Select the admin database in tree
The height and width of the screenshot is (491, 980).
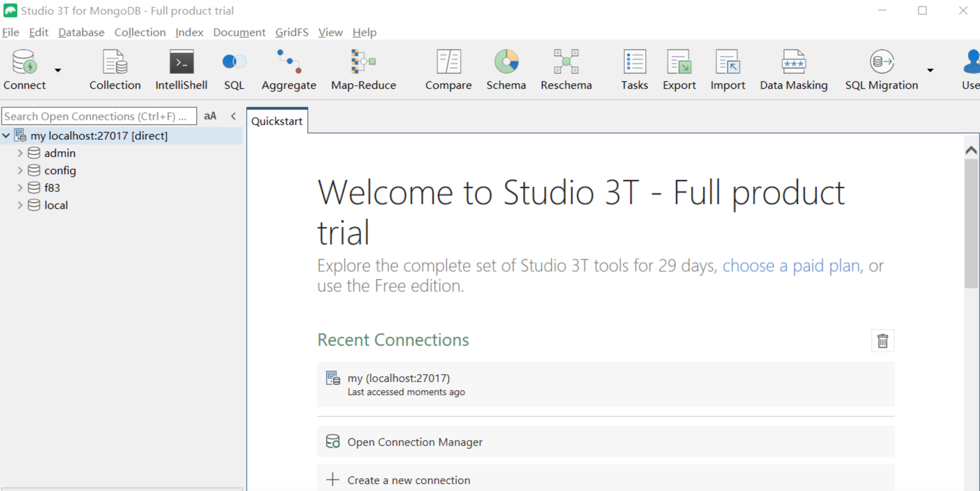[60, 153]
